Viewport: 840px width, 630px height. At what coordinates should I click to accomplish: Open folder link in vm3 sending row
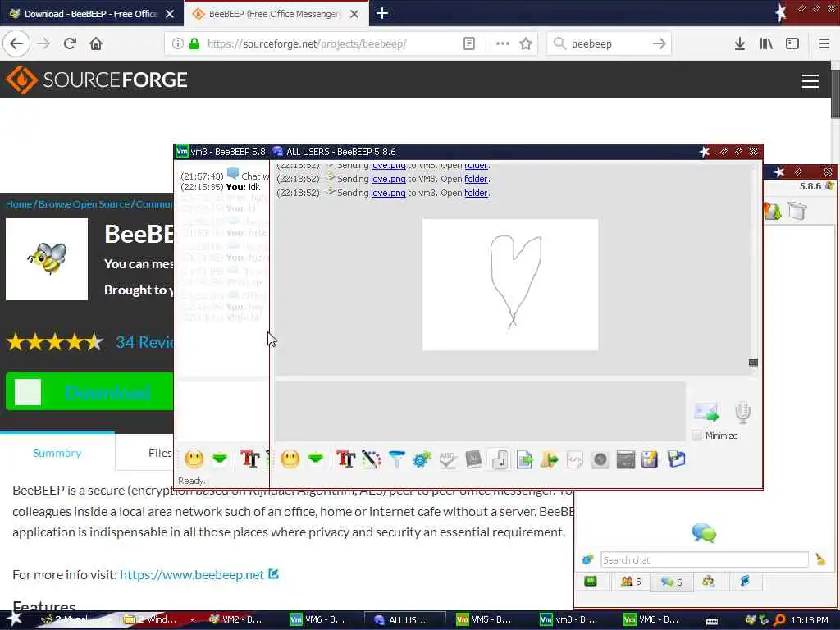(476, 193)
